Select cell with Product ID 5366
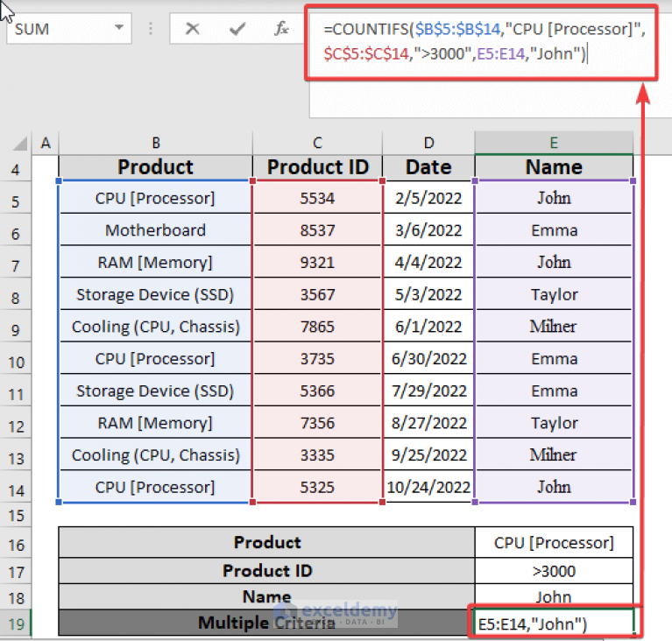The width and height of the screenshot is (672, 641). click(317, 391)
